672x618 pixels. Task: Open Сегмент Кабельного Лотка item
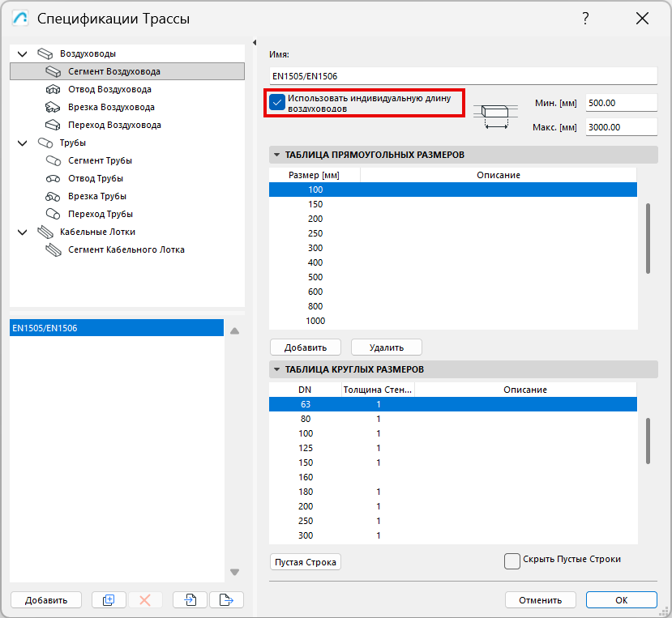[126, 249]
